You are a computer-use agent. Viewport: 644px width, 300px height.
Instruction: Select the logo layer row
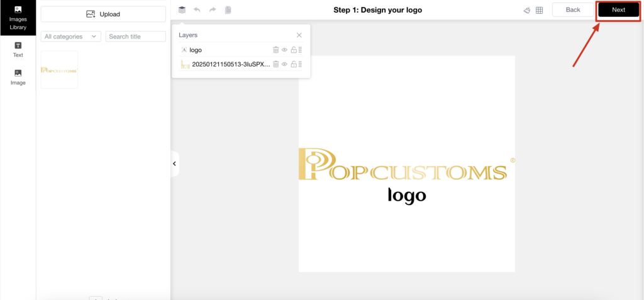(241, 50)
